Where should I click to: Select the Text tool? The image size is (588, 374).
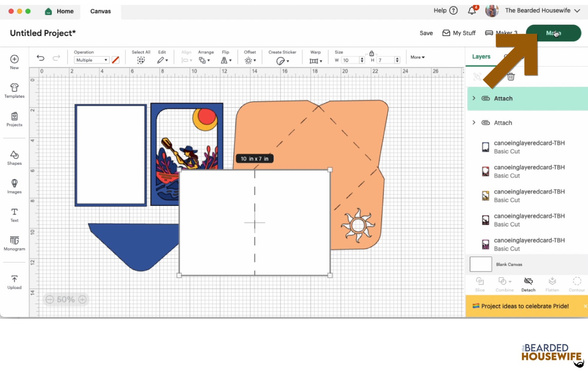(14, 215)
